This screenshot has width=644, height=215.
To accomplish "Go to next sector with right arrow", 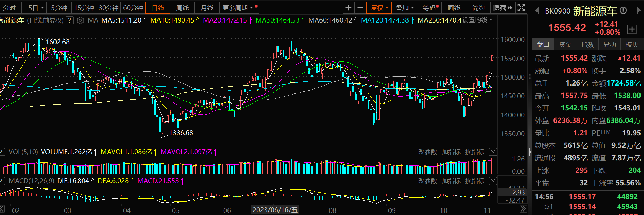I will click(638, 11).
